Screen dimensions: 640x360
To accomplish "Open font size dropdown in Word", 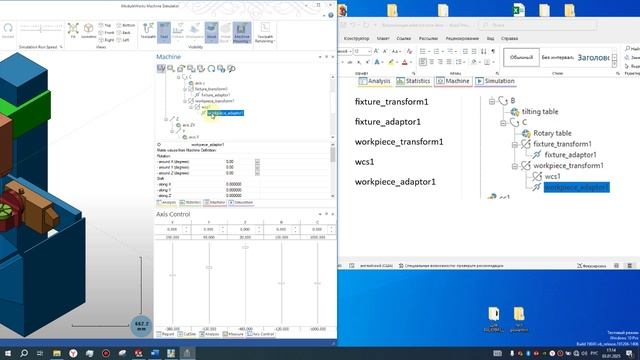I will coord(369,51).
